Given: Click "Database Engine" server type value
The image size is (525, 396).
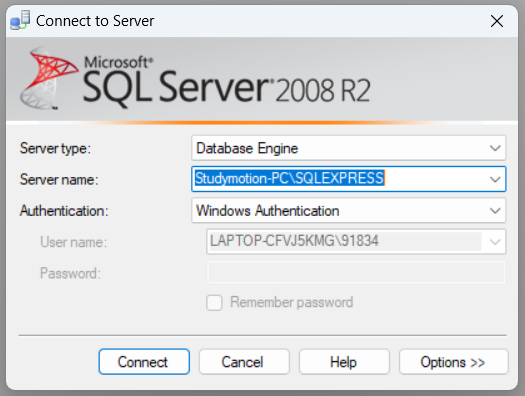Looking at the screenshot, I should pyautogui.click(x=247, y=148).
